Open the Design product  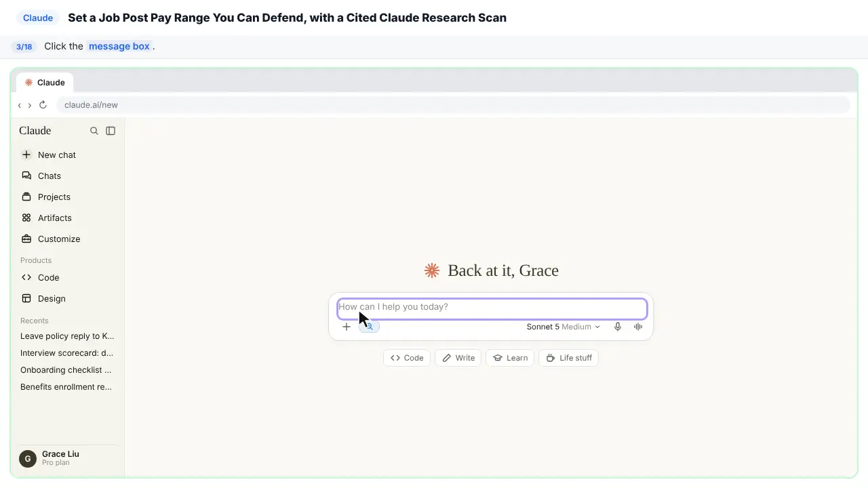coord(68,298)
